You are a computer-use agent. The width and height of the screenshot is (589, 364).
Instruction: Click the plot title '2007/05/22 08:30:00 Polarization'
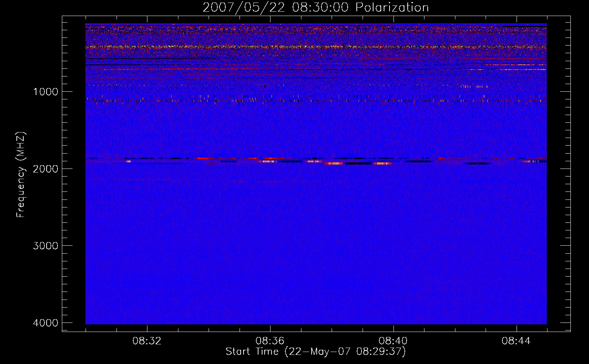[x=316, y=8]
